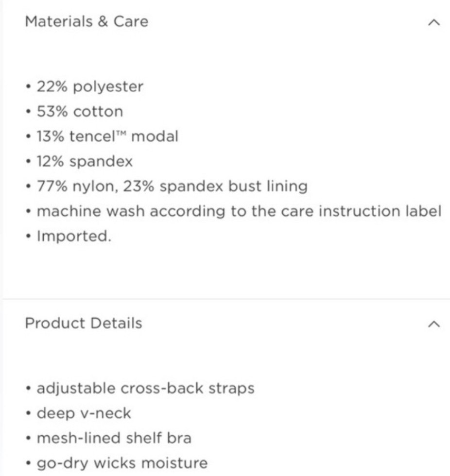Click the word modal
The image size is (450, 476).
pyautogui.click(x=155, y=136)
